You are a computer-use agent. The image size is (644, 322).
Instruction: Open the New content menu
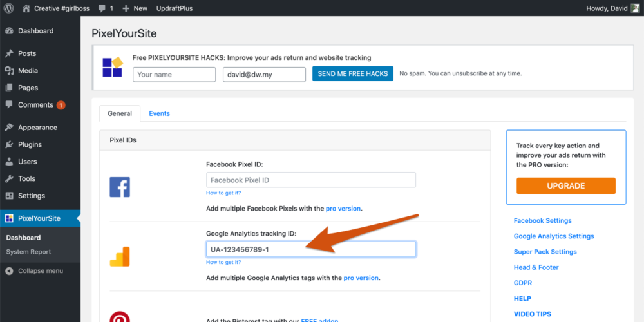pos(135,8)
